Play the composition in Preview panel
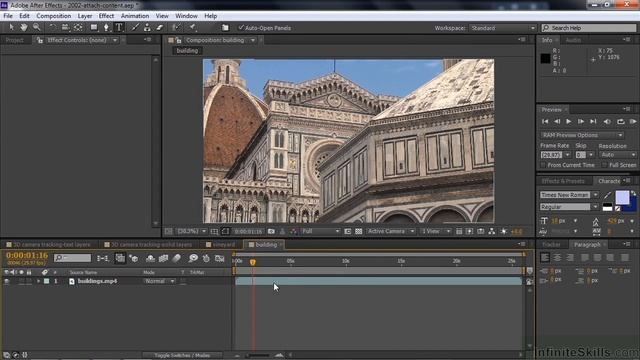The height and width of the screenshot is (360, 640). click(569, 122)
